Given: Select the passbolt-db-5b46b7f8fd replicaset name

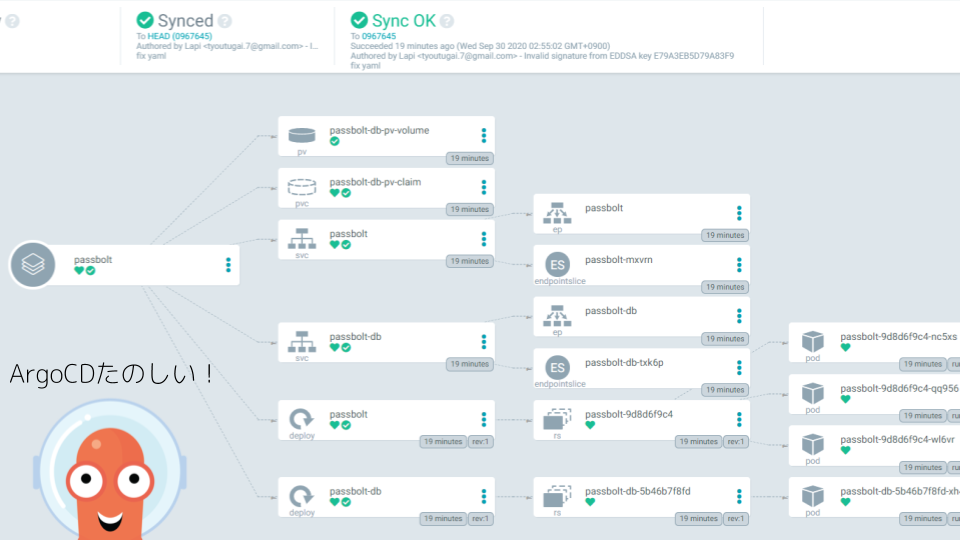Looking at the screenshot, I should [x=638, y=491].
